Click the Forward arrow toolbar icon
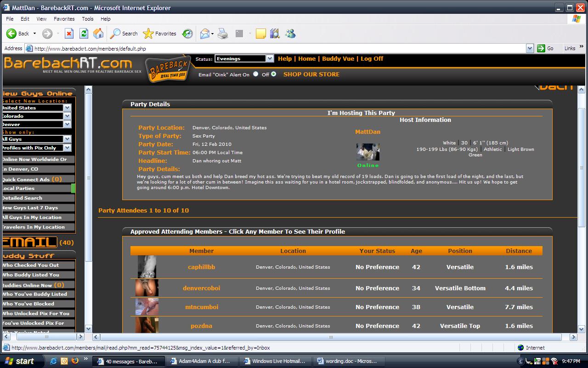 [x=47, y=34]
